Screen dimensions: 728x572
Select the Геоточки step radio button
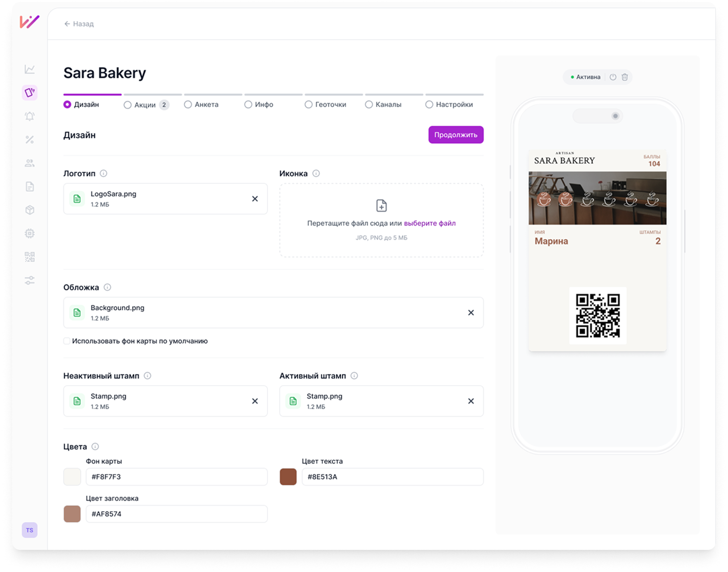(309, 105)
